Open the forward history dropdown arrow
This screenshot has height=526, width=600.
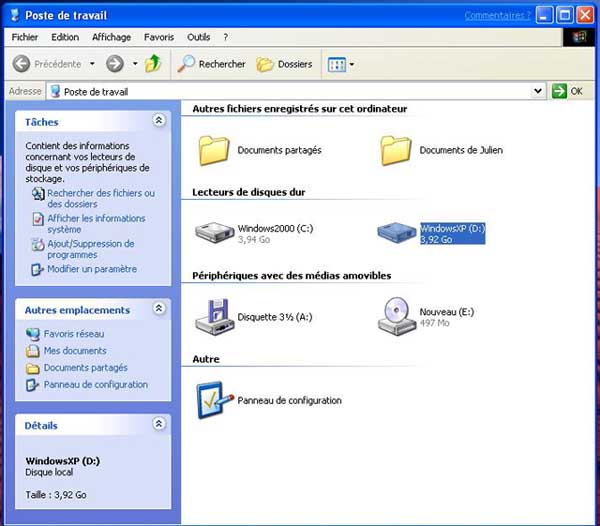(135, 64)
